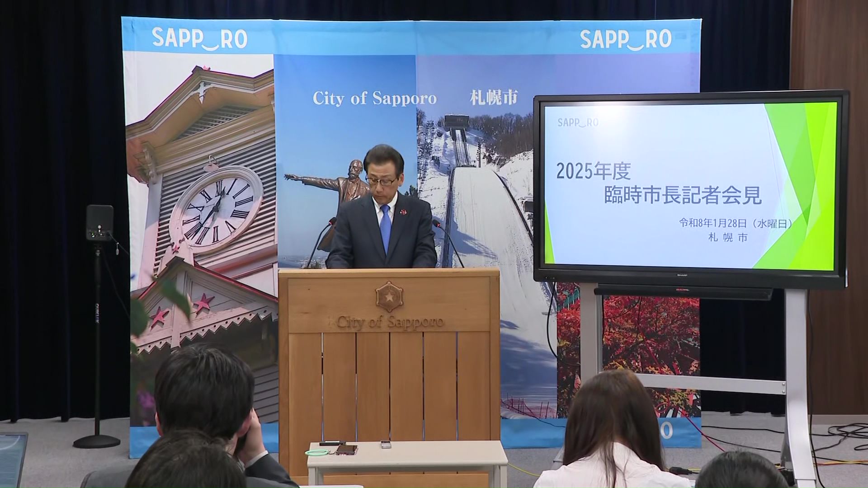The height and width of the screenshot is (488, 868).
Task: Click the smartphone lying on the white table
Action: (x=346, y=450)
